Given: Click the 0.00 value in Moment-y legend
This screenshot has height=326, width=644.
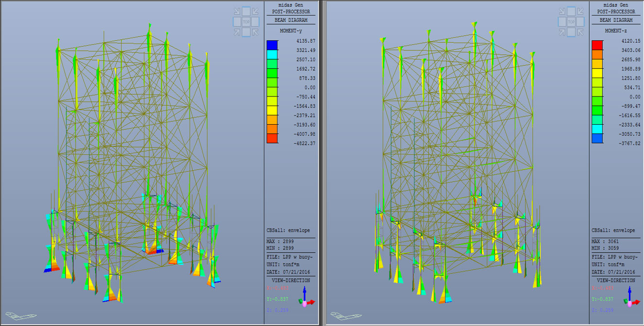Looking at the screenshot, I should pyautogui.click(x=309, y=87).
